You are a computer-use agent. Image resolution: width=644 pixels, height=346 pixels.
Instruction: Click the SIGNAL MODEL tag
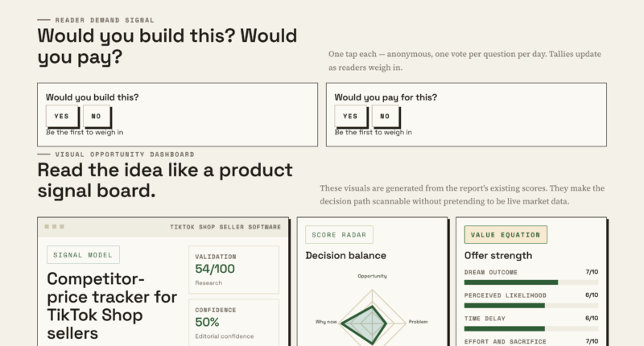pos(83,255)
